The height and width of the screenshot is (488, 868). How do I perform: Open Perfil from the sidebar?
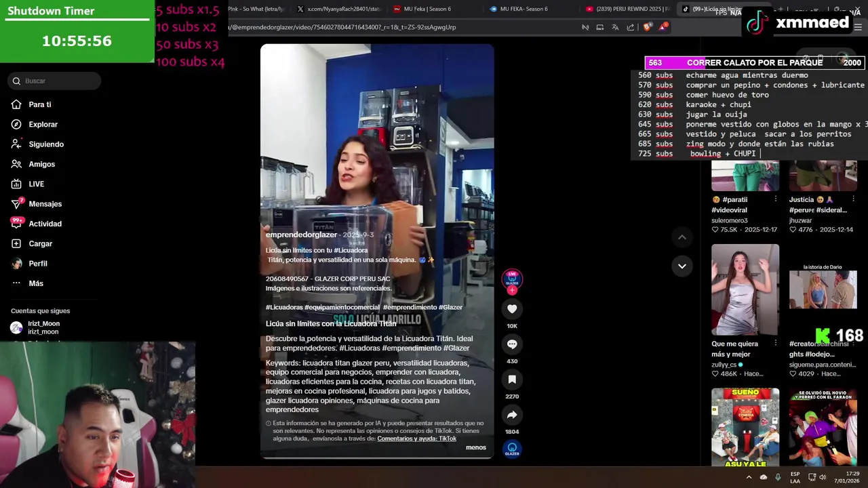pos(37,263)
